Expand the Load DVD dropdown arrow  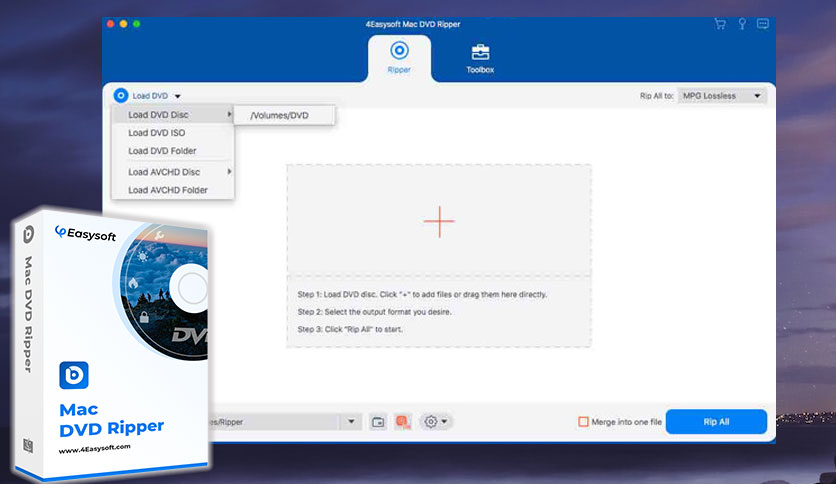(178, 96)
